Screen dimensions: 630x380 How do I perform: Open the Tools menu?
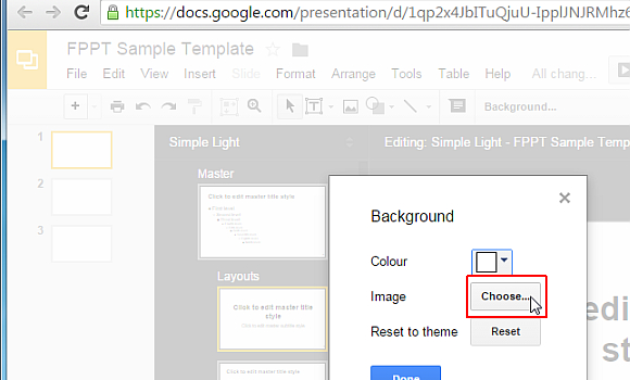point(407,74)
